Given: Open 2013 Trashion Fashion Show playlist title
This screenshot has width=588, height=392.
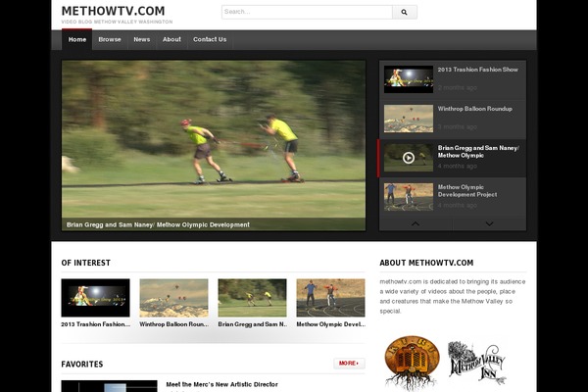Looking at the screenshot, I should point(478,70).
